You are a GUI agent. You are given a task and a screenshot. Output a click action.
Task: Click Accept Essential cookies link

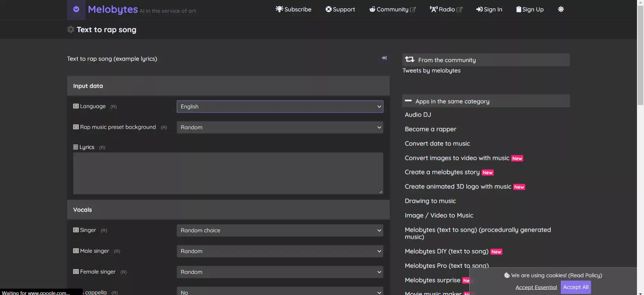[x=536, y=287]
